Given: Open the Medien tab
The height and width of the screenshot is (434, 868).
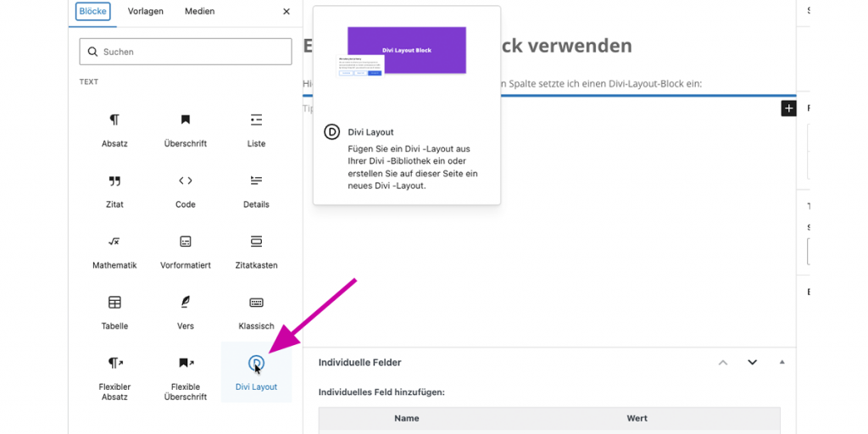Looking at the screenshot, I should [x=200, y=12].
